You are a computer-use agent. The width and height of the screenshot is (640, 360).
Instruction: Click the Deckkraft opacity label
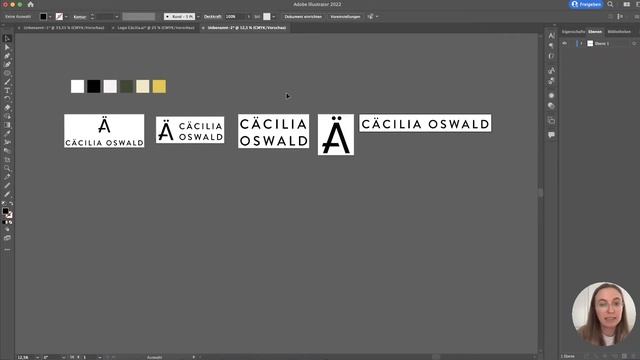point(213,17)
